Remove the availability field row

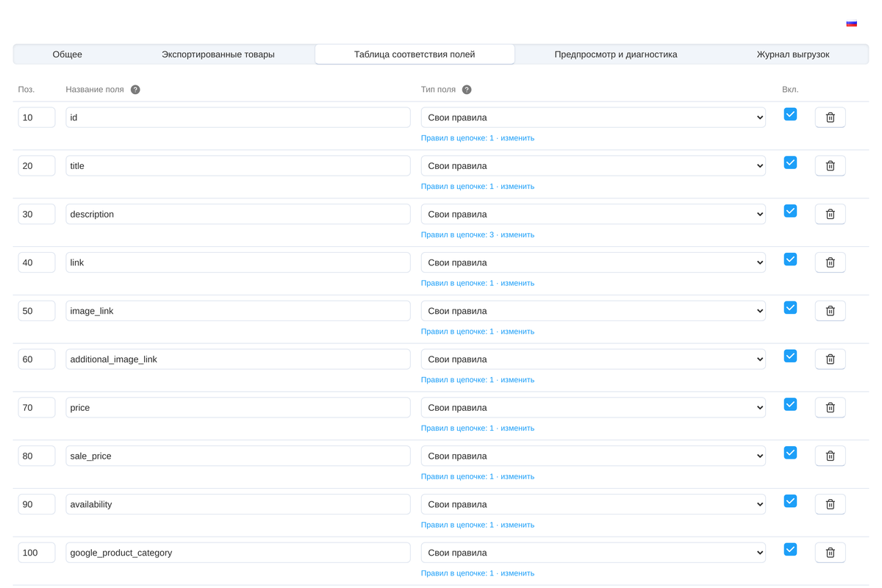coord(830,504)
